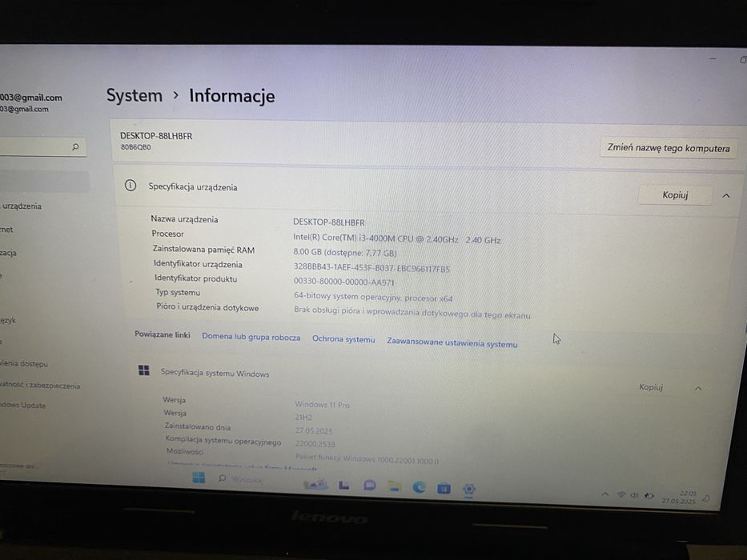Click the gmail.com account in sidebar

[31, 103]
